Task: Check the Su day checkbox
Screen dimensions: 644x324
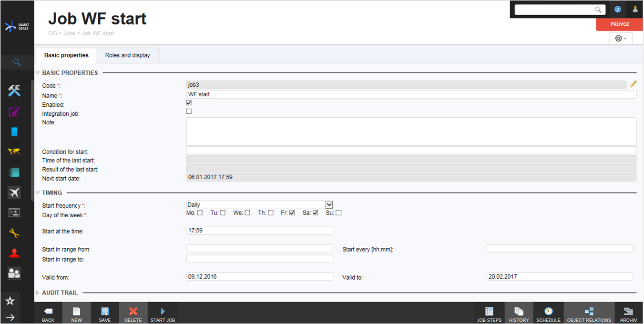Action: click(x=338, y=213)
